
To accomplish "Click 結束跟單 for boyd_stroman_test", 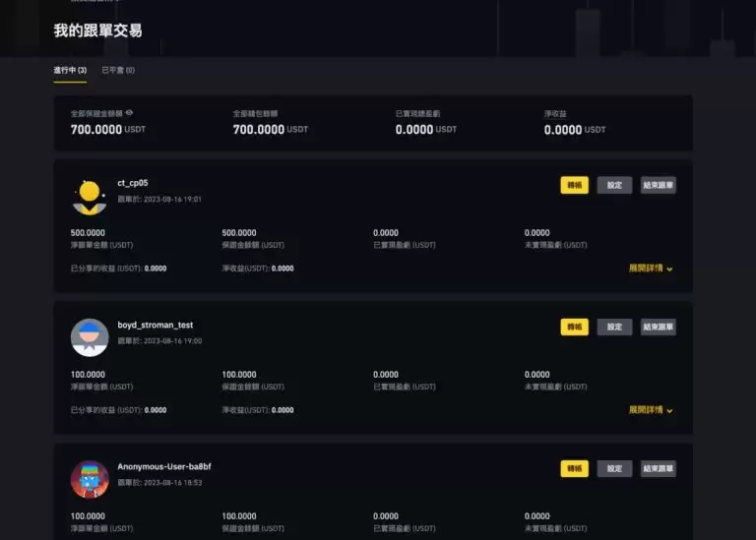I will pyautogui.click(x=658, y=327).
